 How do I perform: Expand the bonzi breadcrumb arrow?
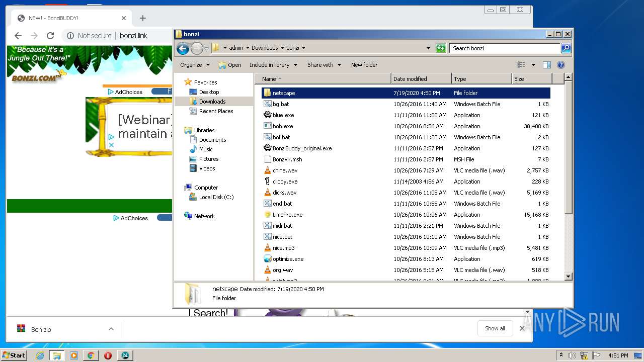click(303, 48)
